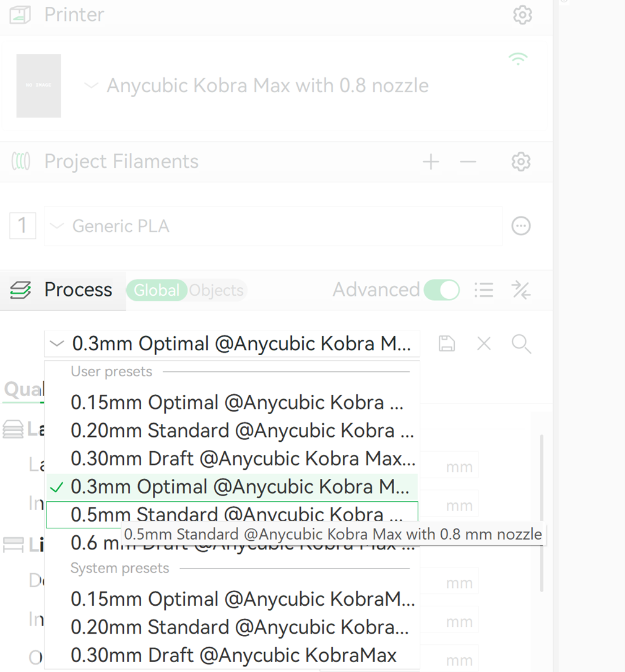Open Generic PLA more options button
The width and height of the screenshot is (625, 672).
coord(521,226)
